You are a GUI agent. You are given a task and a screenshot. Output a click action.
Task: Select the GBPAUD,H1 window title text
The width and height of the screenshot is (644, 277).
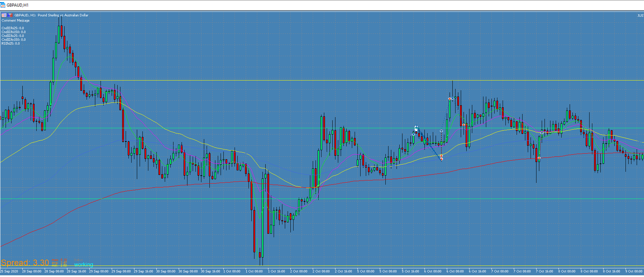(x=18, y=5)
